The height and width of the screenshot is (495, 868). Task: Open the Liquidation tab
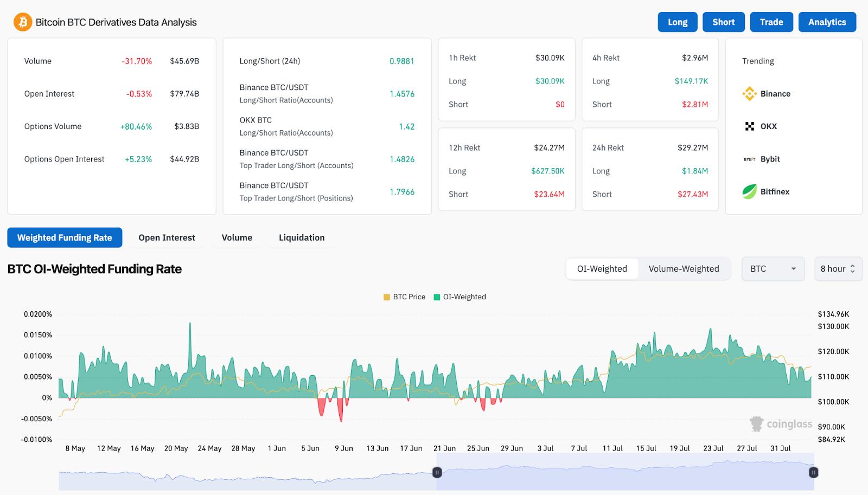pos(302,237)
